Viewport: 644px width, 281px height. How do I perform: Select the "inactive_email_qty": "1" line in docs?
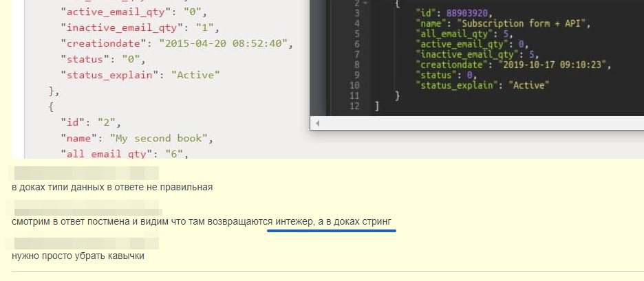(x=140, y=28)
